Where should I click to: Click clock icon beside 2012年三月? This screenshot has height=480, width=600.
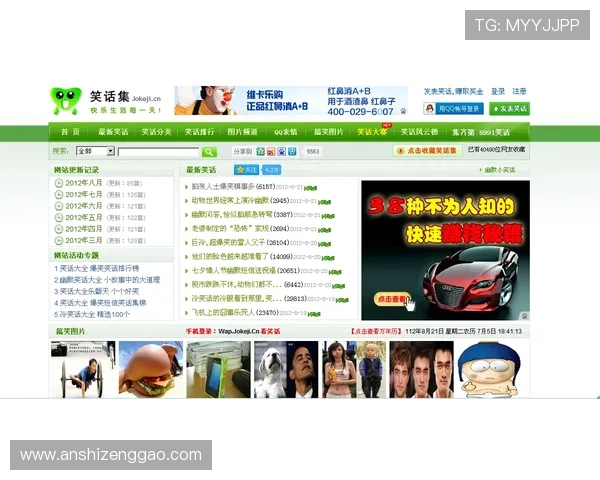59,240
